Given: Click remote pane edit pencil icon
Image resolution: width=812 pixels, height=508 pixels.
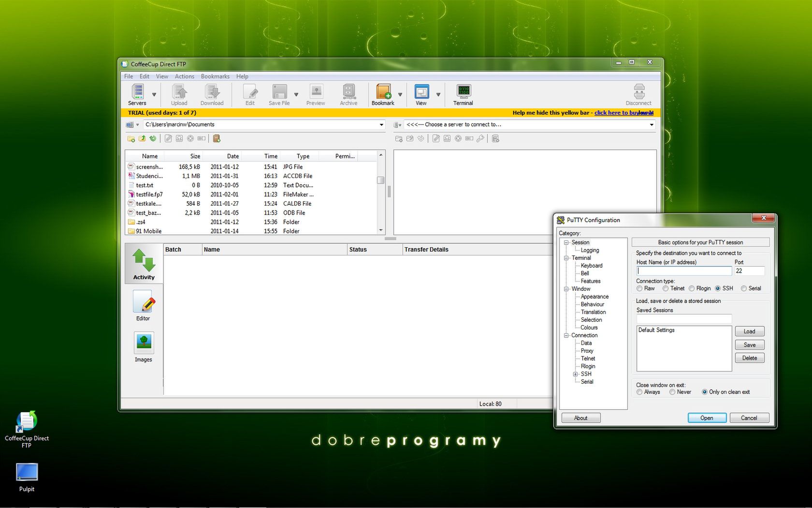Looking at the screenshot, I should point(436,139).
